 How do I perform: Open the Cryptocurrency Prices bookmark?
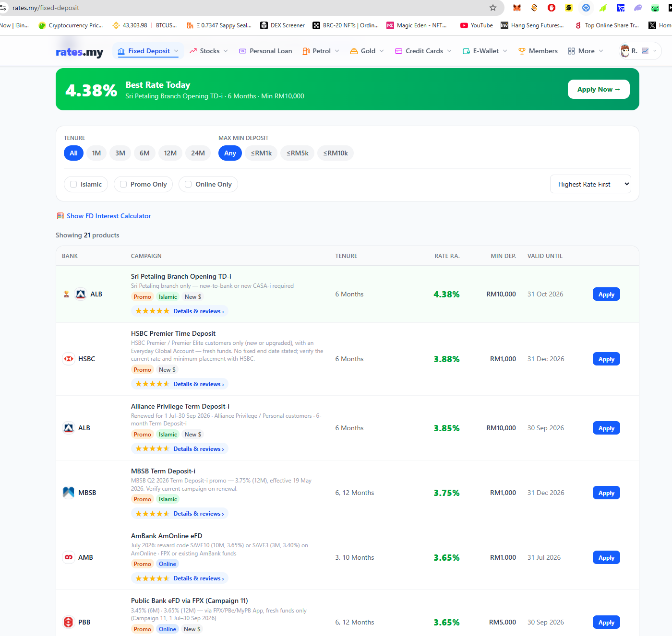click(71, 25)
